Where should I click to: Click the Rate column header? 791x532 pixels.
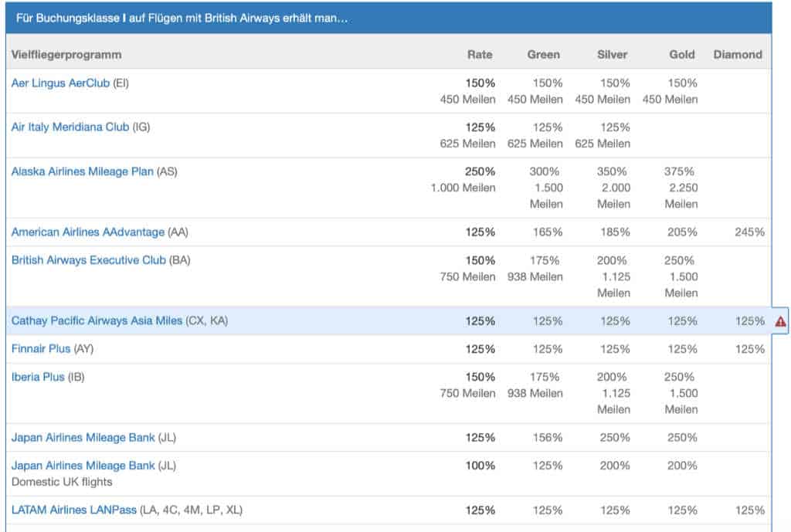(480, 55)
